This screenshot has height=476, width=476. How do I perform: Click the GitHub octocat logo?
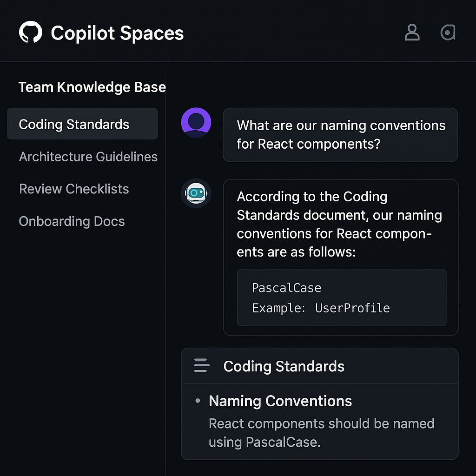coord(31,32)
